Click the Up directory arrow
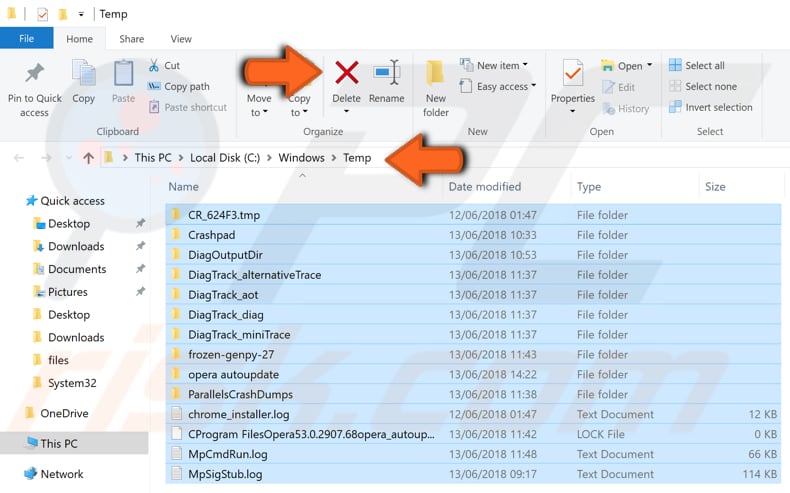Screen dimensions: 790x493 (x=89, y=158)
